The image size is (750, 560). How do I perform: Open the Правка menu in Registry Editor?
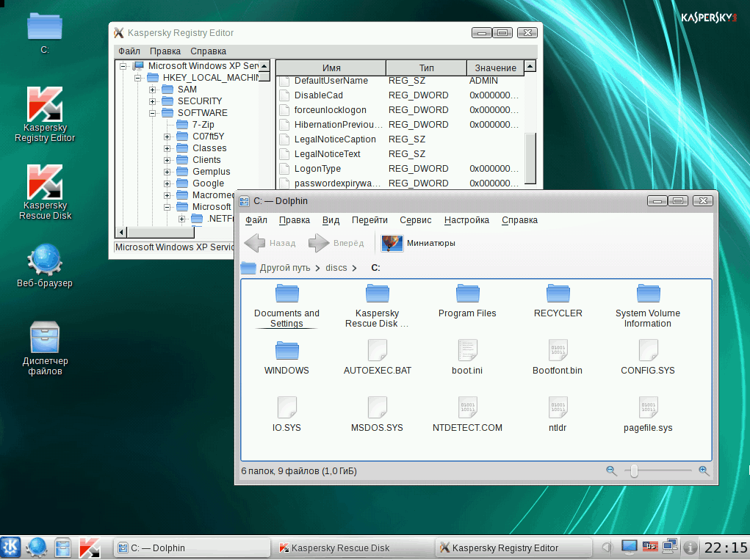165,51
